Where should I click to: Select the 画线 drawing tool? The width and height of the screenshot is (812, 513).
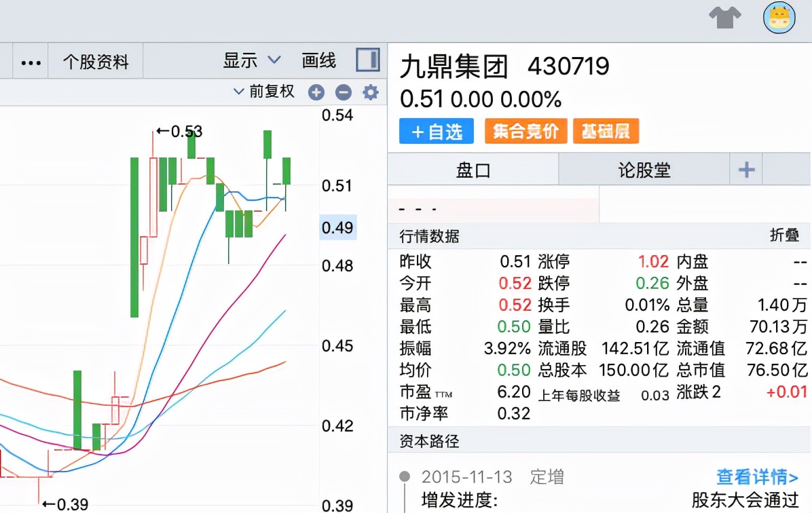click(318, 60)
